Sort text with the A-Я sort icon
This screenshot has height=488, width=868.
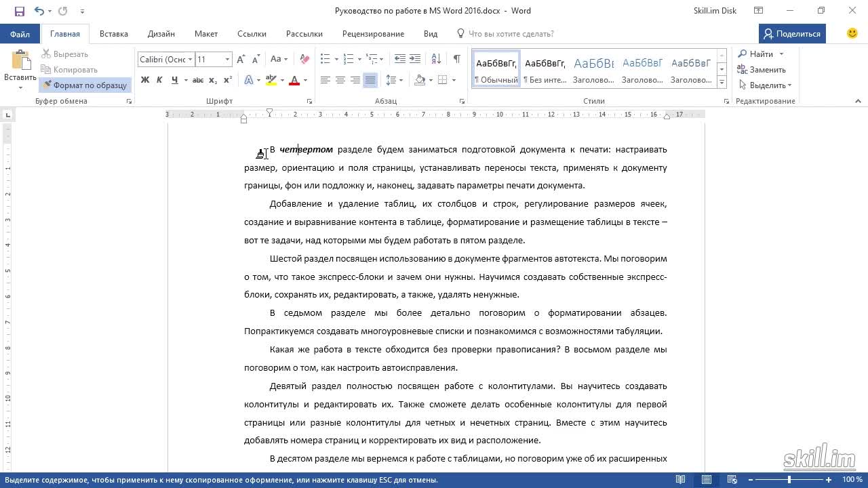pyautogui.click(x=435, y=60)
